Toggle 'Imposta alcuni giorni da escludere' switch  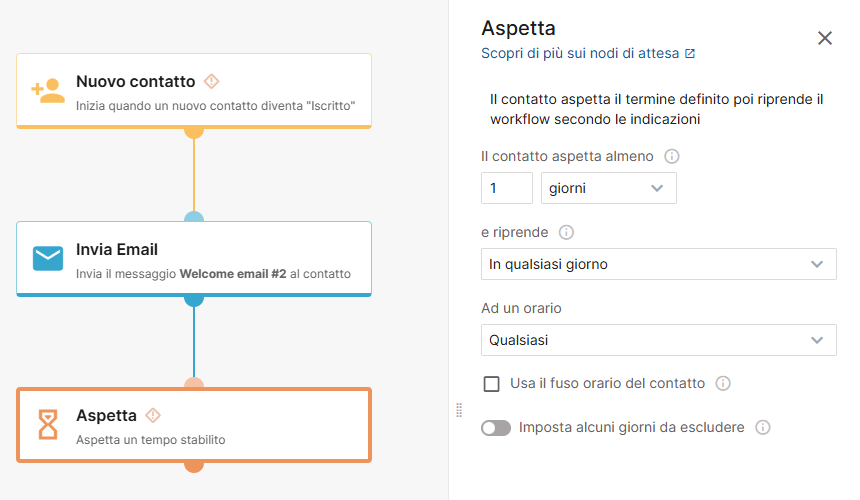[x=496, y=428]
